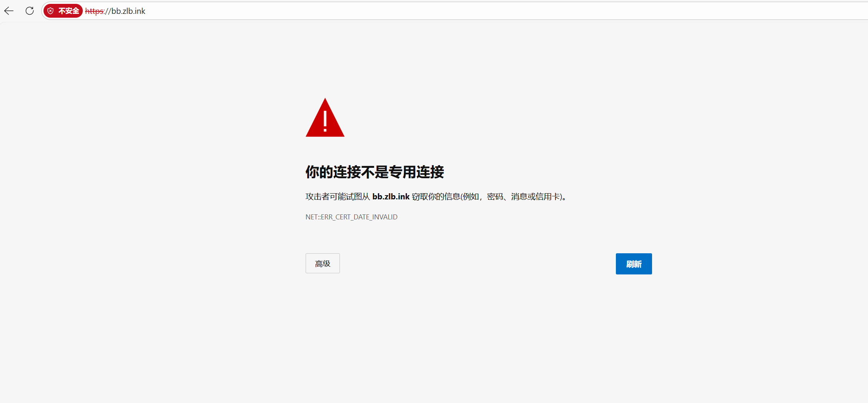868x403 pixels.
Task: Click the browser back arrow
Action: pos(9,11)
